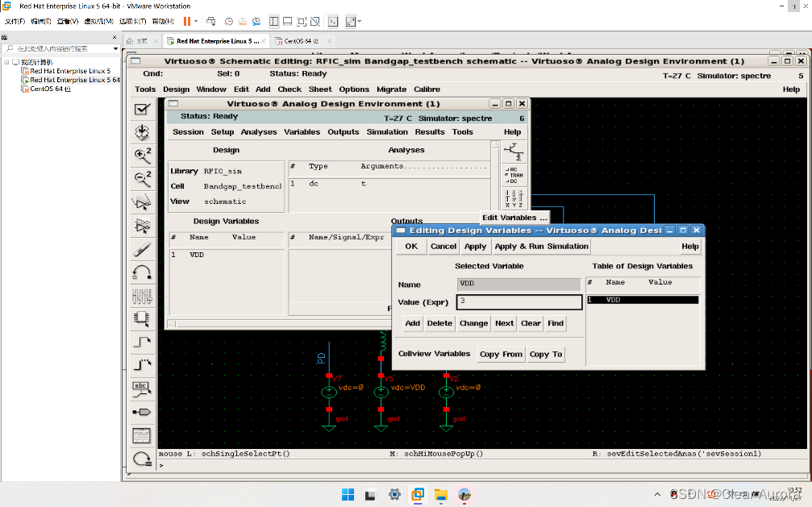Click the Check and Save icon in schematic toolbar
812x507 pixels.
point(142,110)
